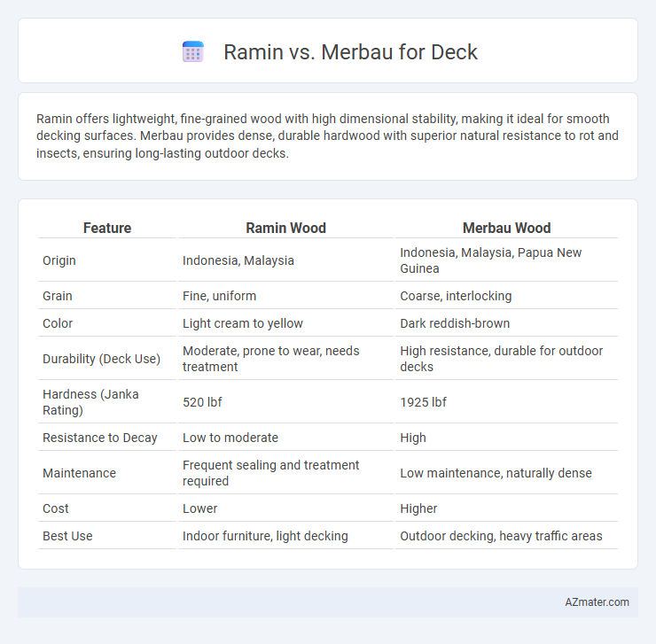
Task: Click the 'Maintenance' row label
Action: (x=79, y=473)
